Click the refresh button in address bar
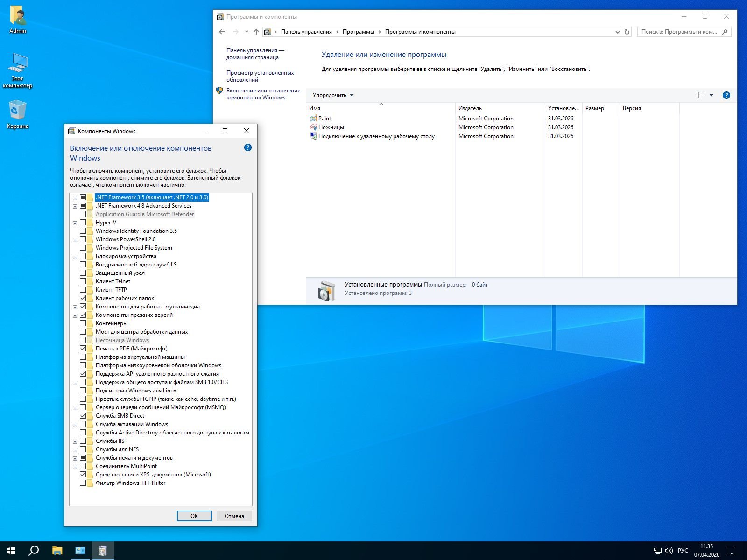747x560 pixels. 627,32
